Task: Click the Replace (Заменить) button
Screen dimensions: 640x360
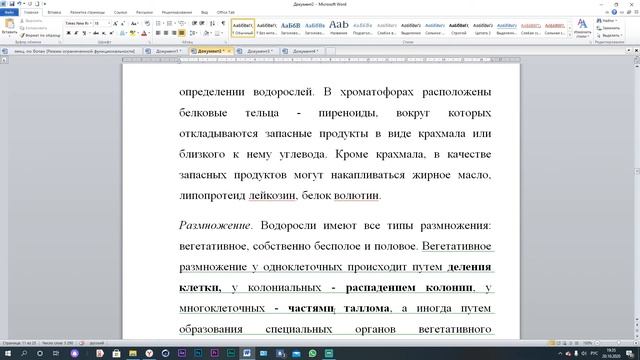Action: 608,28
